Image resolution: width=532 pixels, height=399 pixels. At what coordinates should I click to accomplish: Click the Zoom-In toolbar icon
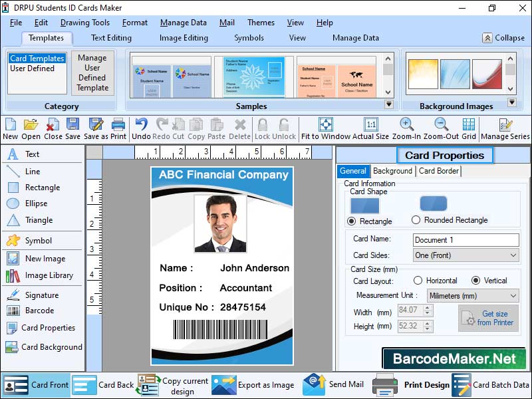coord(406,129)
